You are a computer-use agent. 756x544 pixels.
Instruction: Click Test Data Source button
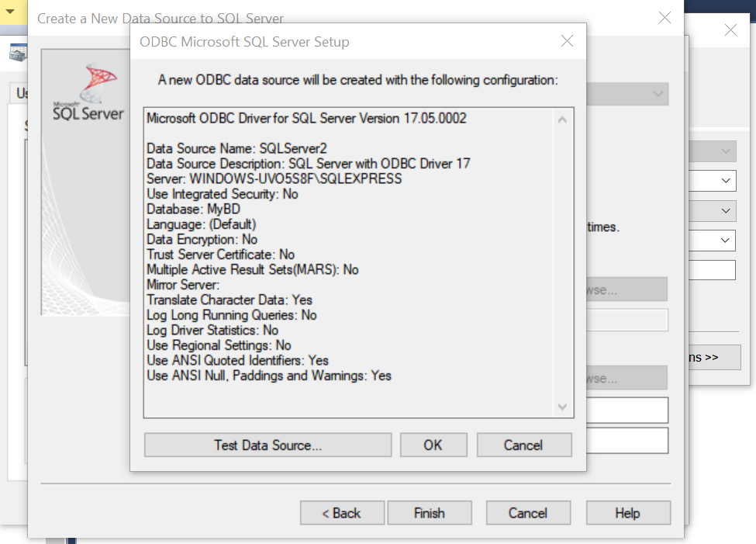point(268,445)
